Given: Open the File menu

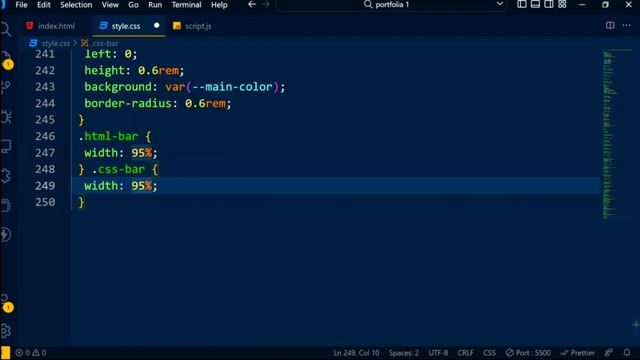Looking at the screenshot, I should (x=21, y=5).
